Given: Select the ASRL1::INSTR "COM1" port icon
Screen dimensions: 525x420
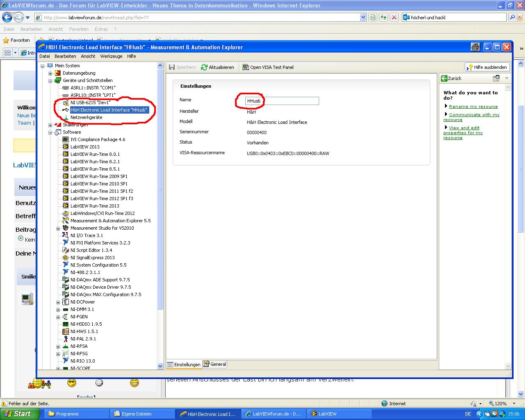Looking at the screenshot, I should (x=66, y=88).
